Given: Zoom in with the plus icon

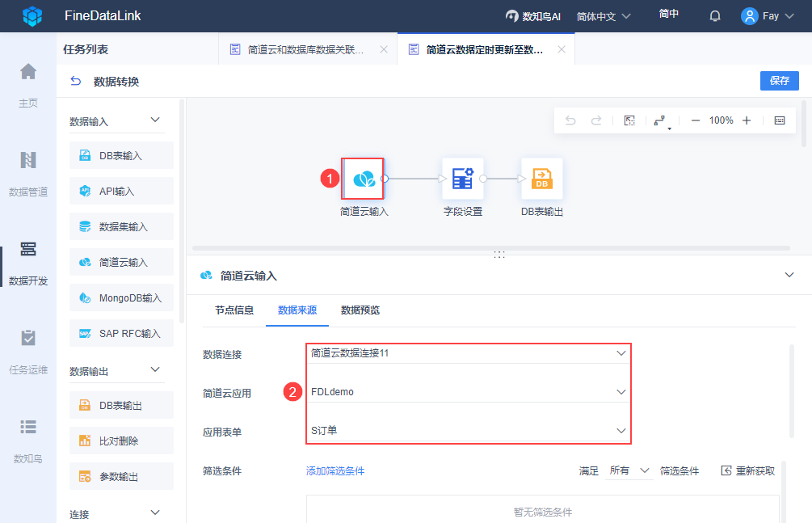Looking at the screenshot, I should [747, 120].
